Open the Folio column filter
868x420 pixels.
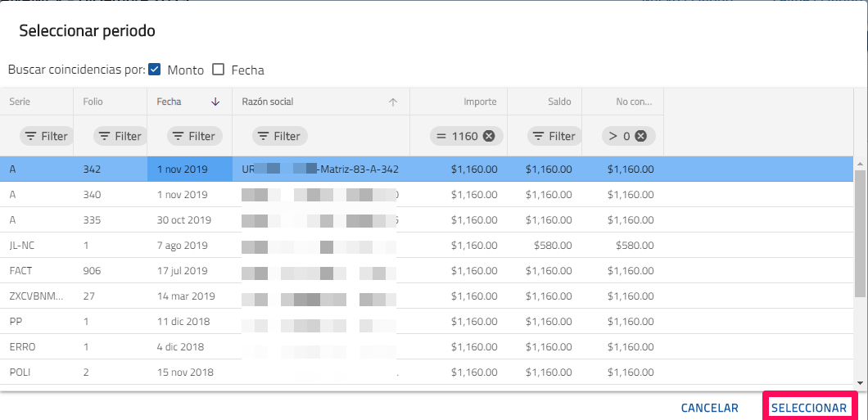119,136
